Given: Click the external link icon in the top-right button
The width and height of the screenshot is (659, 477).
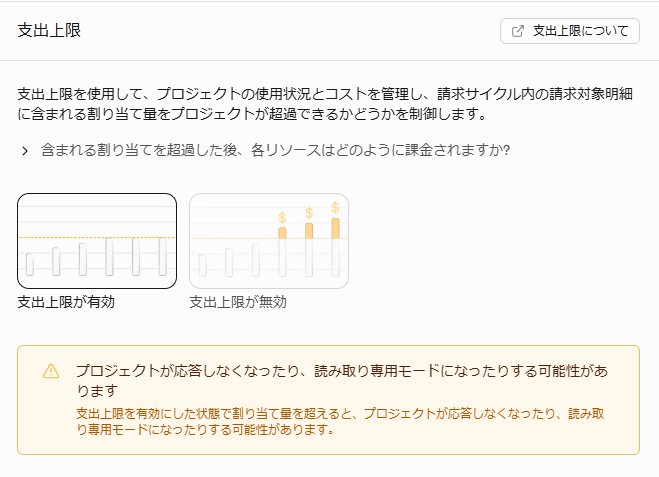Looking at the screenshot, I should [517, 31].
